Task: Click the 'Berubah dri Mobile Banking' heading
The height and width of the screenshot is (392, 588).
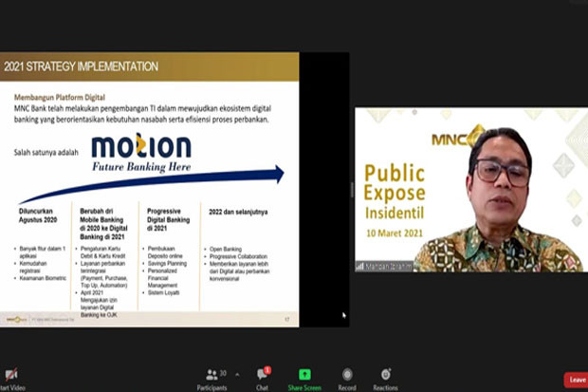Action: [x=104, y=224]
